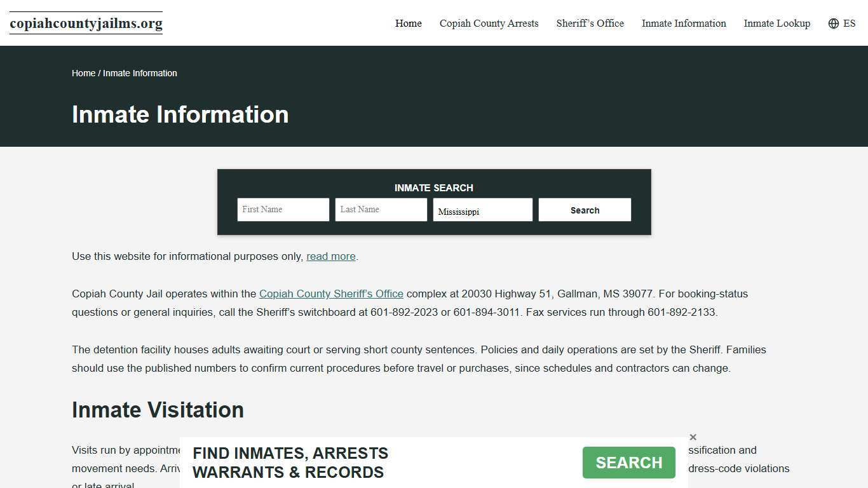Click the green SEARCH ad button

[x=628, y=463]
